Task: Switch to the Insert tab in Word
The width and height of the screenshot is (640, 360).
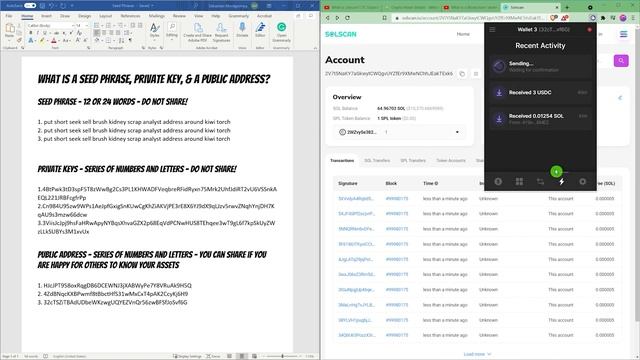Action: click(46, 16)
